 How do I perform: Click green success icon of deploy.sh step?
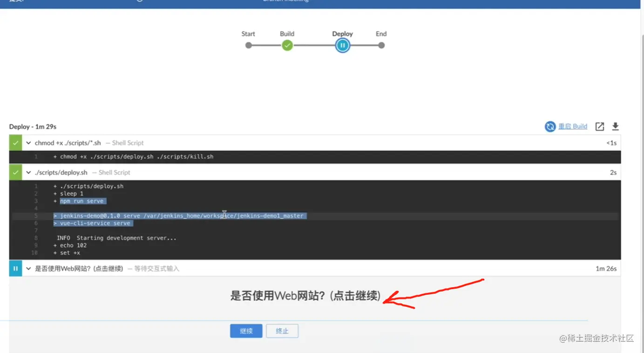click(15, 172)
